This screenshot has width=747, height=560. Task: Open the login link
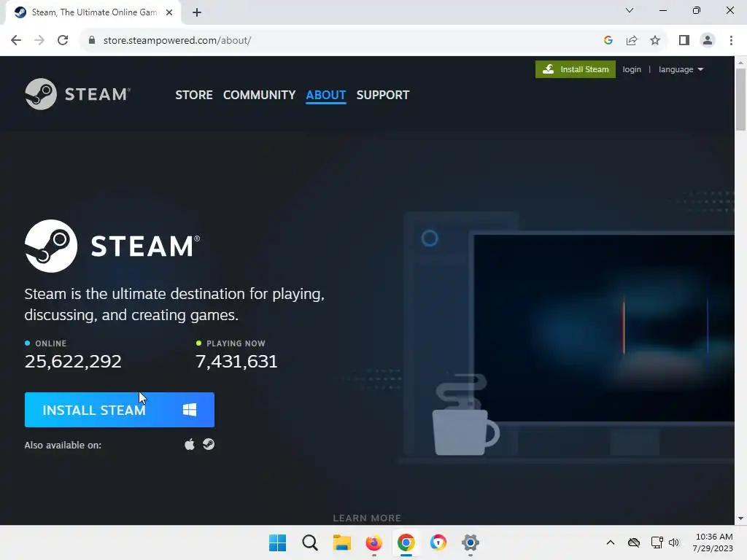(632, 69)
